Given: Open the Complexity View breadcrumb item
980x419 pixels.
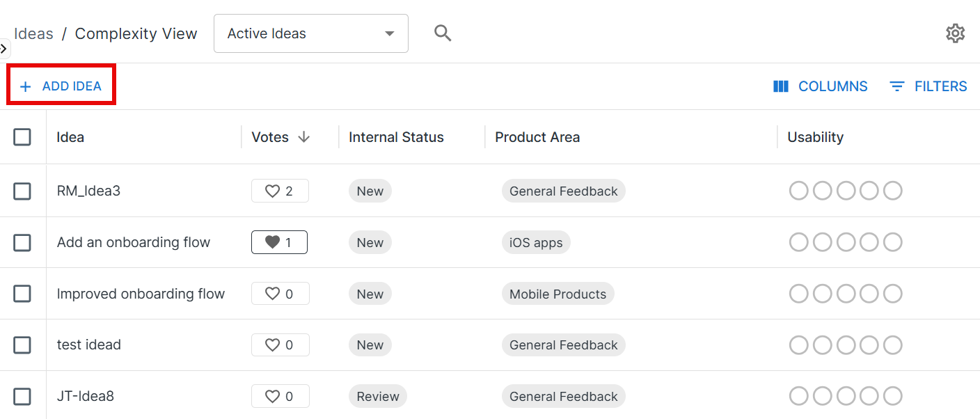Looking at the screenshot, I should tap(136, 33).
